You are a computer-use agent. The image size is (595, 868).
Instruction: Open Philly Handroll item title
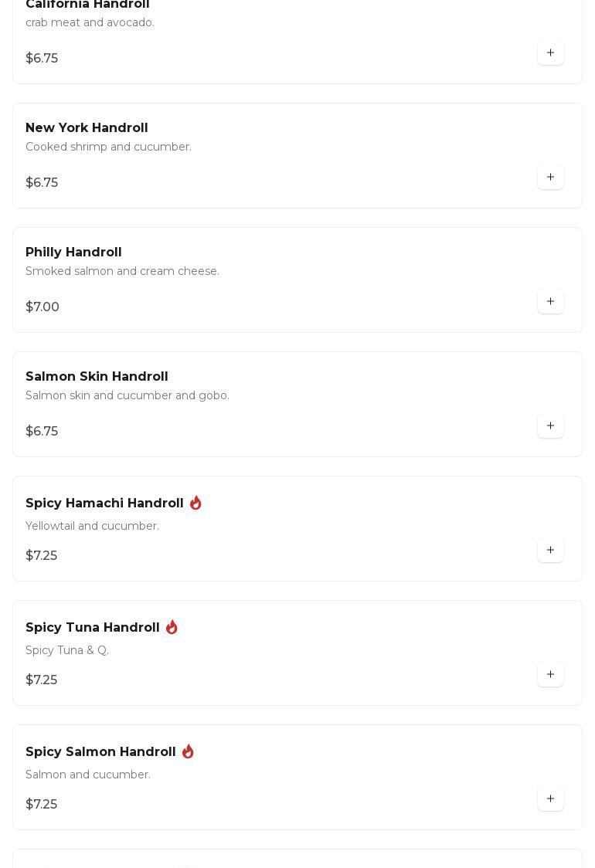tap(73, 253)
